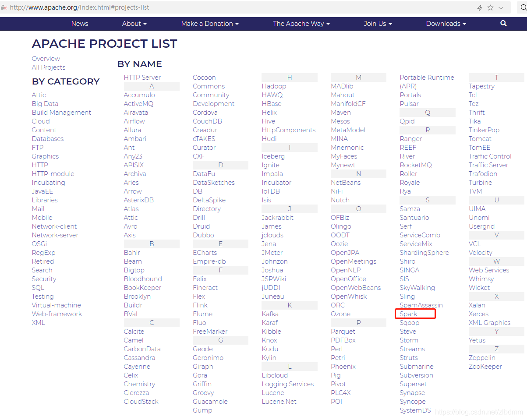The image size is (527, 420).
Task: Open the Parquet project link
Action: [343, 332]
